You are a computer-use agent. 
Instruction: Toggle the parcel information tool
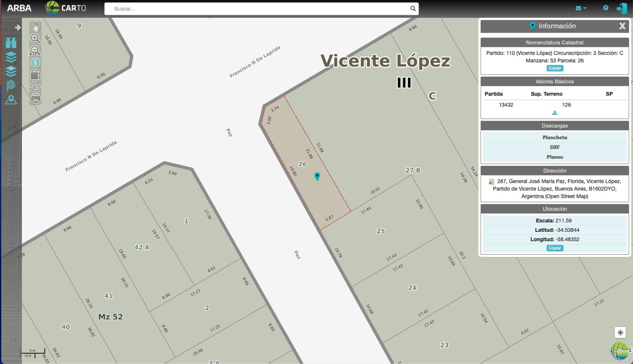point(35,62)
